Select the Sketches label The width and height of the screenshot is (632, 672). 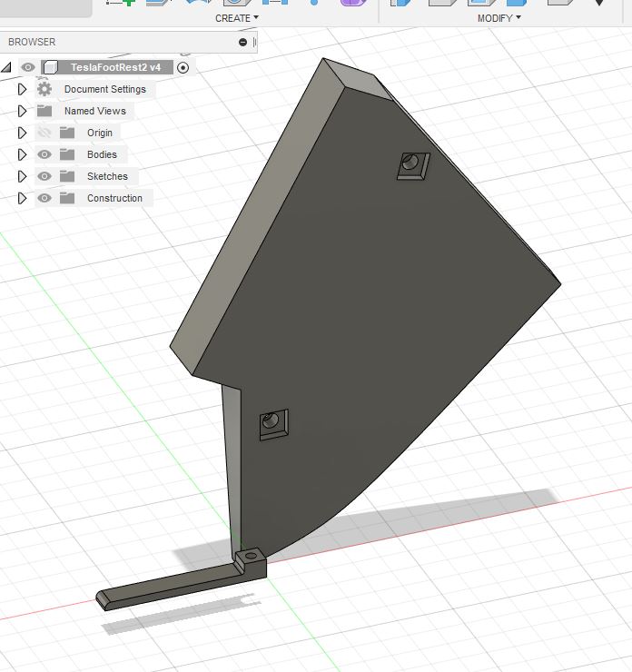tap(107, 176)
